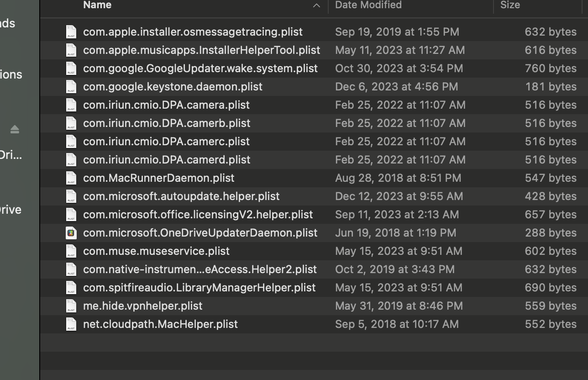
Task: Click the me.hide.vpnhelper.plist file icon
Action: (71, 306)
